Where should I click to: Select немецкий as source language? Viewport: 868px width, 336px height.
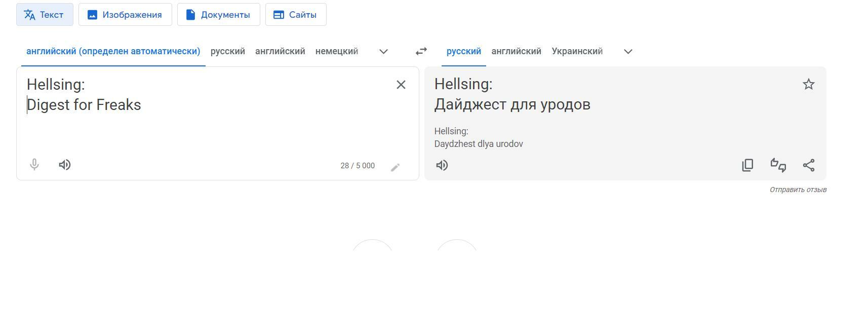click(x=337, y=51)
